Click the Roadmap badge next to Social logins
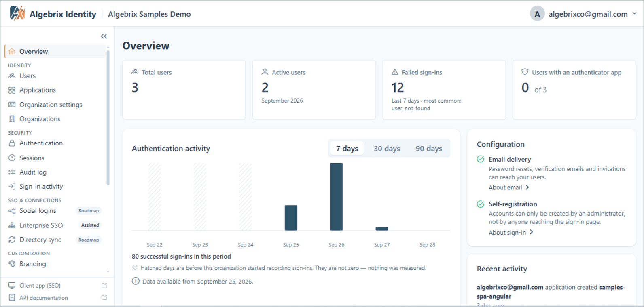 pyautogui.click(x=89, y=211)
